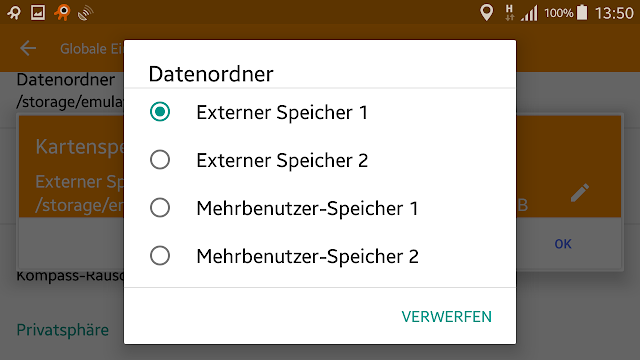Tap the signal strength bars icon

pos(529,13)
